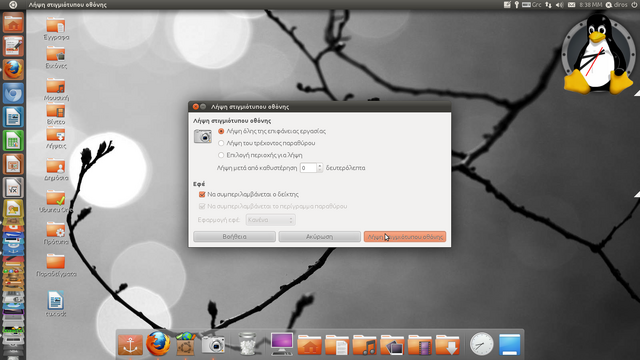Image resolution: width=640 pixels, height=360 pixels.
Task: Select 'Λήψη όλης της επιφάνειας εργασίας' radio
Action: pyautogui.click(x=221, y=131)
